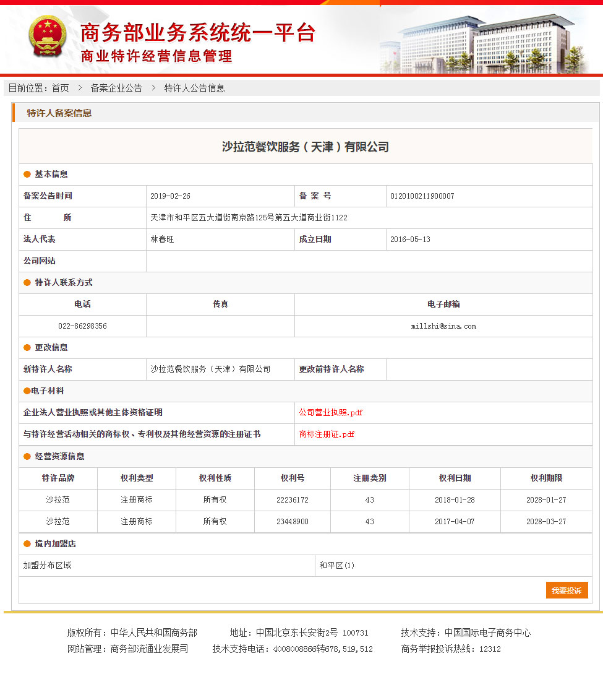Click footer hotline 商务举报投诉热线：12312
The height and width of the screenshot is (700, 603).
click(x=451, y=649)
